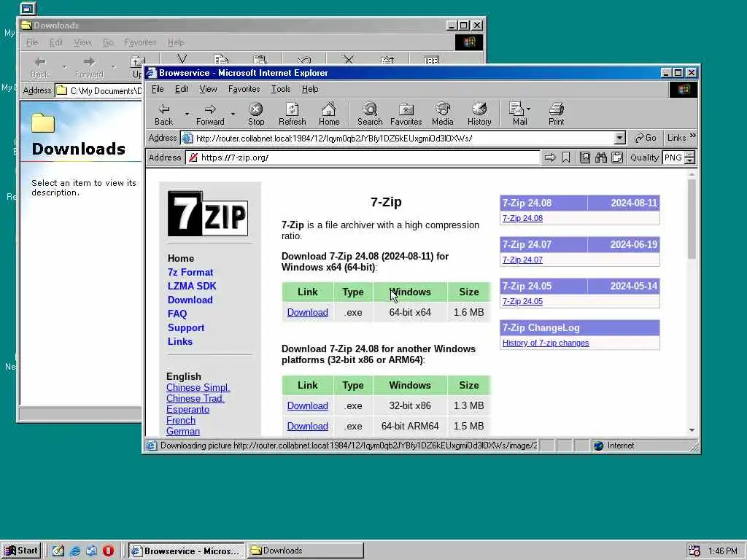Screen dimensions: 747x560
Task: Click the Browservice go arrow icon
Action: (550, 157)
